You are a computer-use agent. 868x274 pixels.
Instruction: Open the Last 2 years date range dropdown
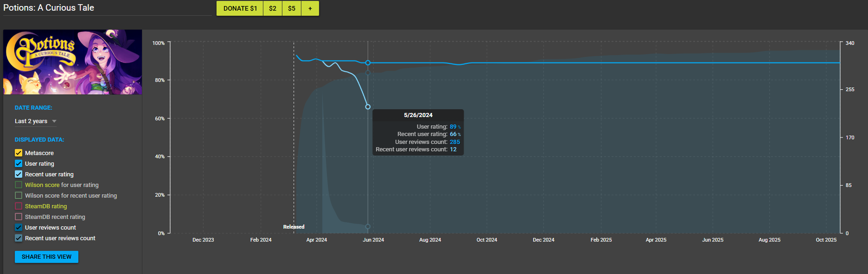(36, 121)
